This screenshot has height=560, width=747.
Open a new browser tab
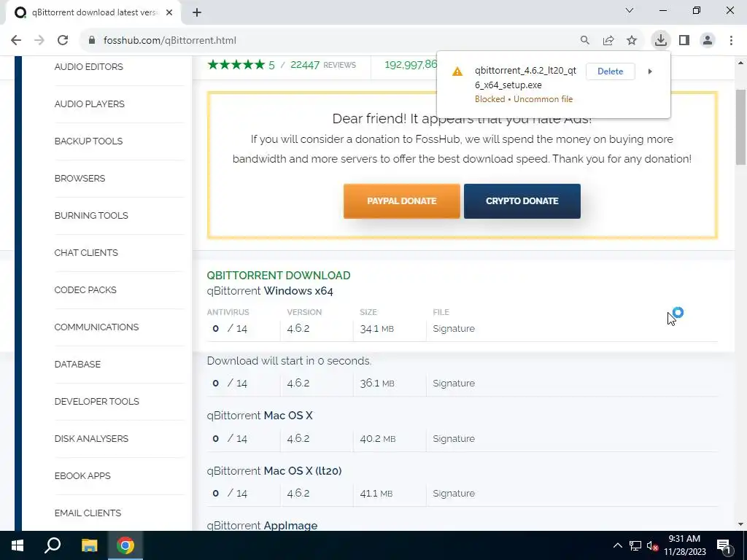(x=197, y=13)
